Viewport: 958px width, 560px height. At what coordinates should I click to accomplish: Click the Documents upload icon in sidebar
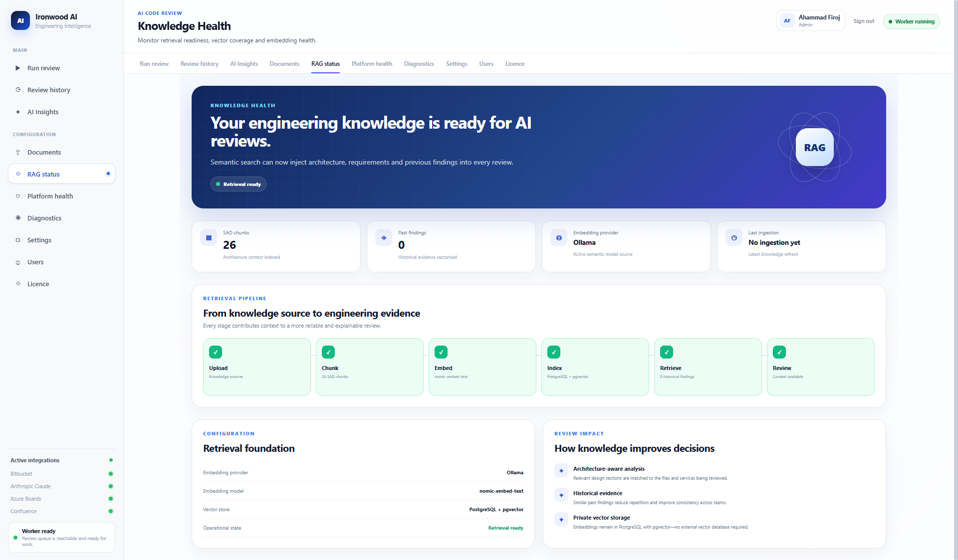(x=18, y=153)
